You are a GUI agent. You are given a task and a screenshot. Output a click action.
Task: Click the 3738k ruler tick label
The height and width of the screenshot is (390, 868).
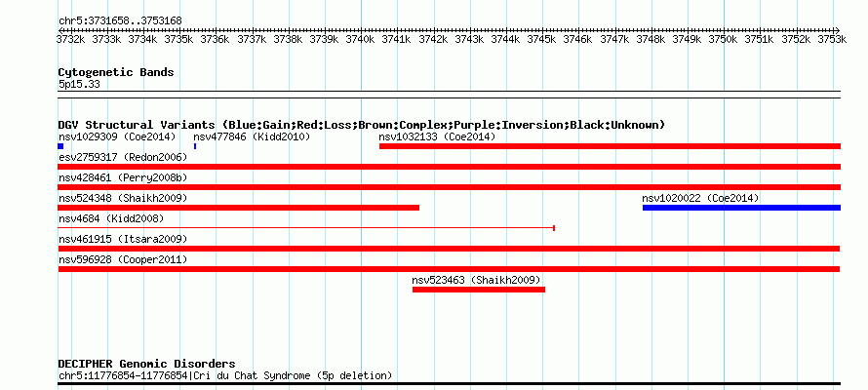[288, 39]
